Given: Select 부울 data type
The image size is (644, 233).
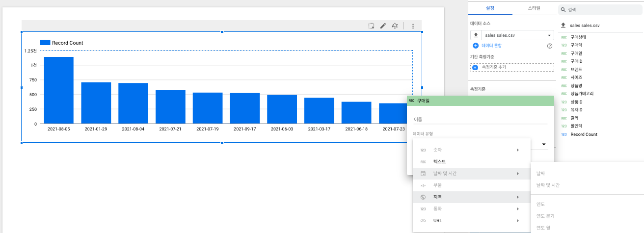Looking at the screenshot, I should coord(472,185).
